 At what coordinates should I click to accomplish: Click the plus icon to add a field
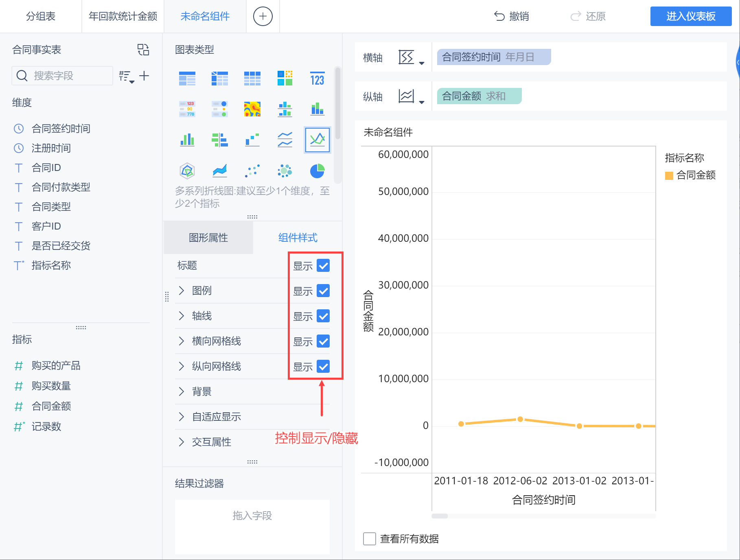click(144, 76)
